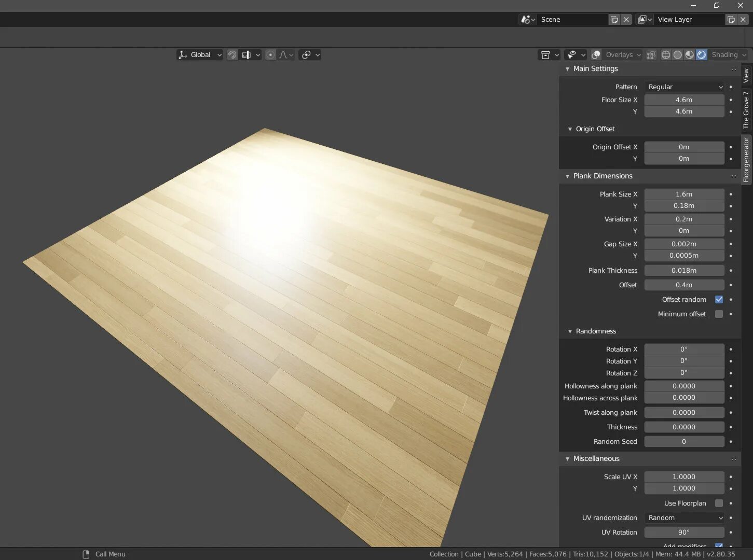Click Scale UV X field 1.0000
The width and height of the screenshot is (753, 560).
[684, 477]
